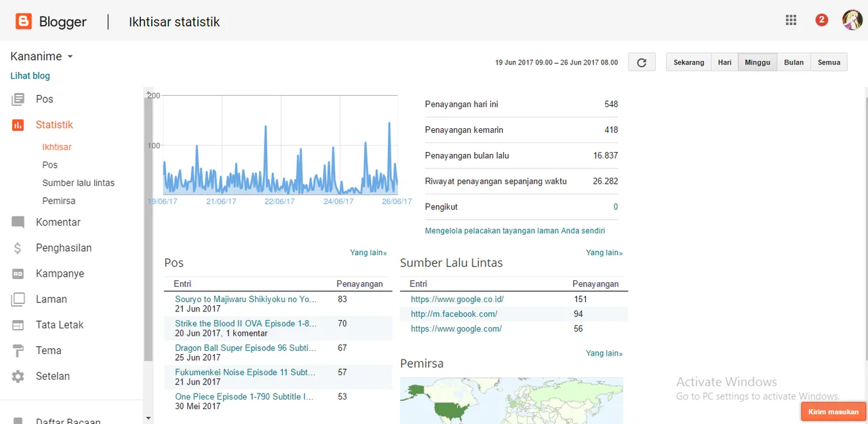Click the Laman pages icon
The image size is (868, 424).
click(18, 300)
